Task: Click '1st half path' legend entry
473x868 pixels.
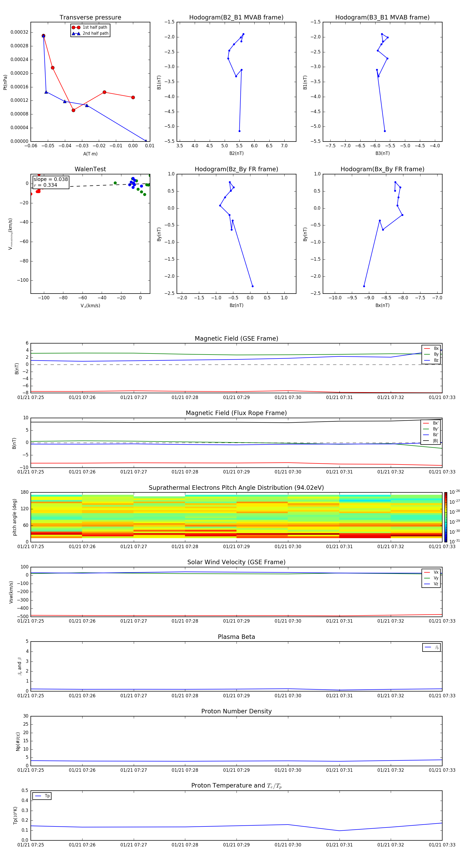Action: [90, 27]
